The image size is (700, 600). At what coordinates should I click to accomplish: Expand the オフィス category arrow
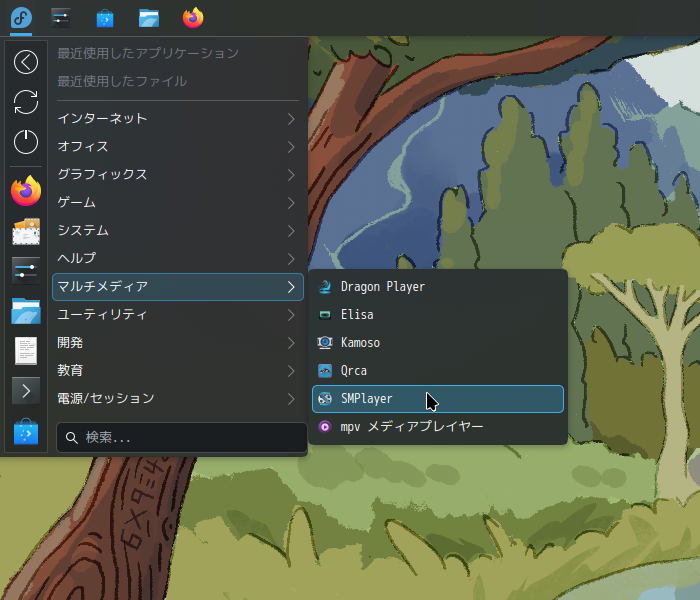coord(291,147)
